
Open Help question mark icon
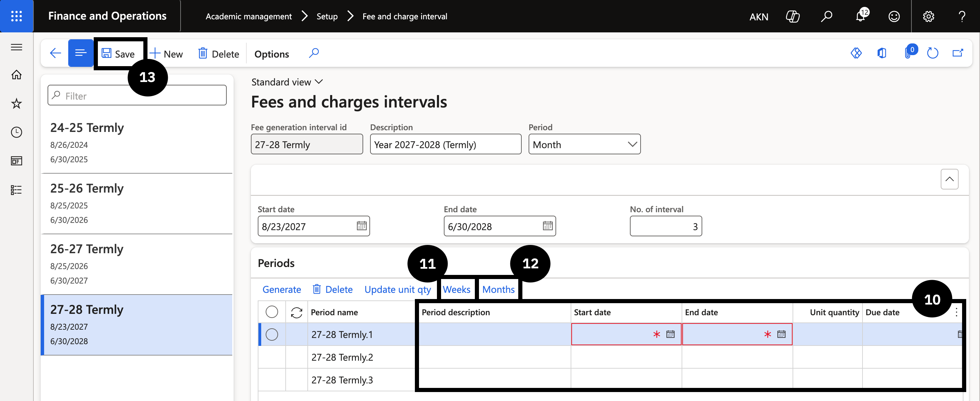pyautogui.click(x=962, y=16)
